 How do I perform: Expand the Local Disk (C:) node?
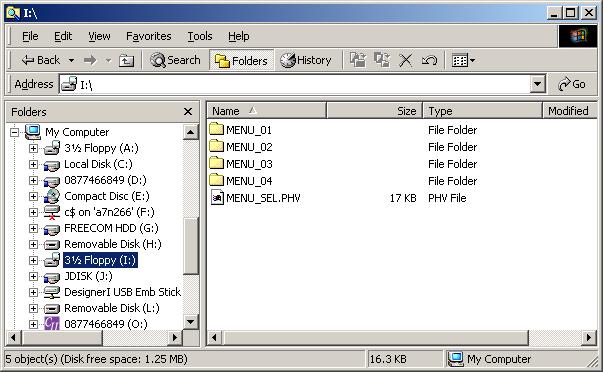coord(33,165)
